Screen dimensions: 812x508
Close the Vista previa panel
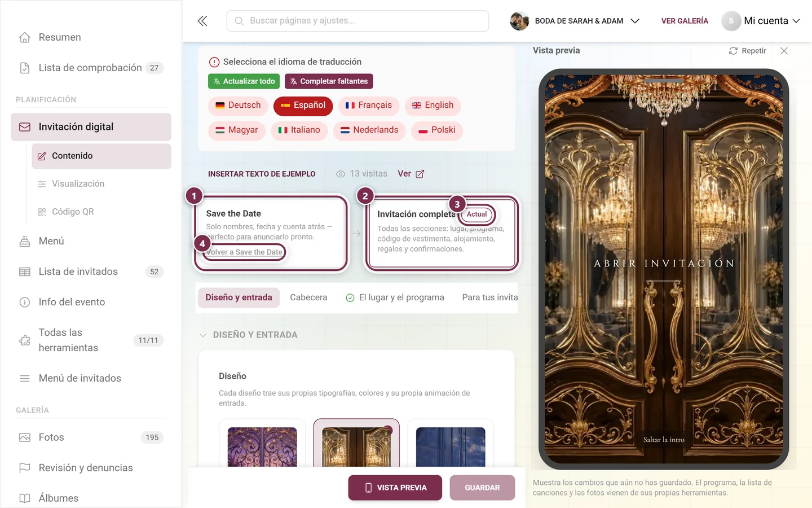point(784,51)
